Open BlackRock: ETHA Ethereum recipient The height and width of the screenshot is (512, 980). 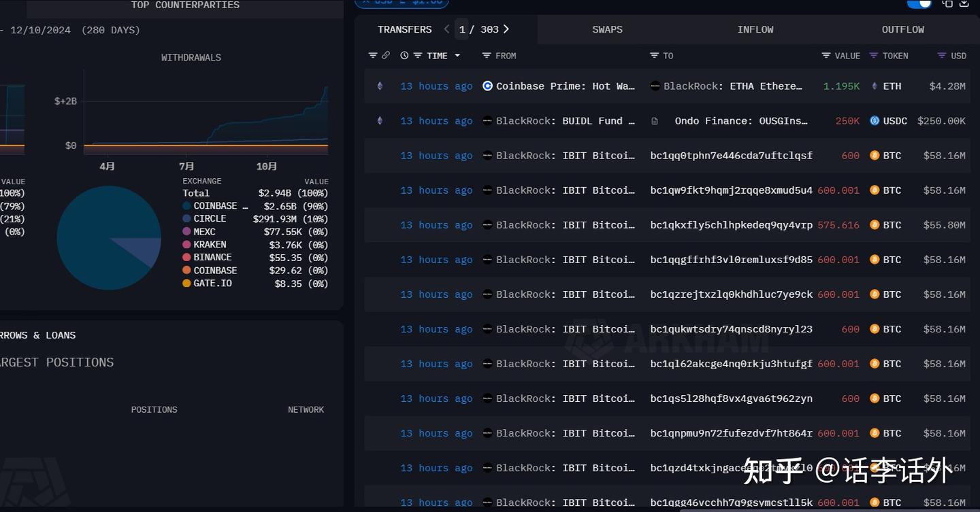(733, 86)
